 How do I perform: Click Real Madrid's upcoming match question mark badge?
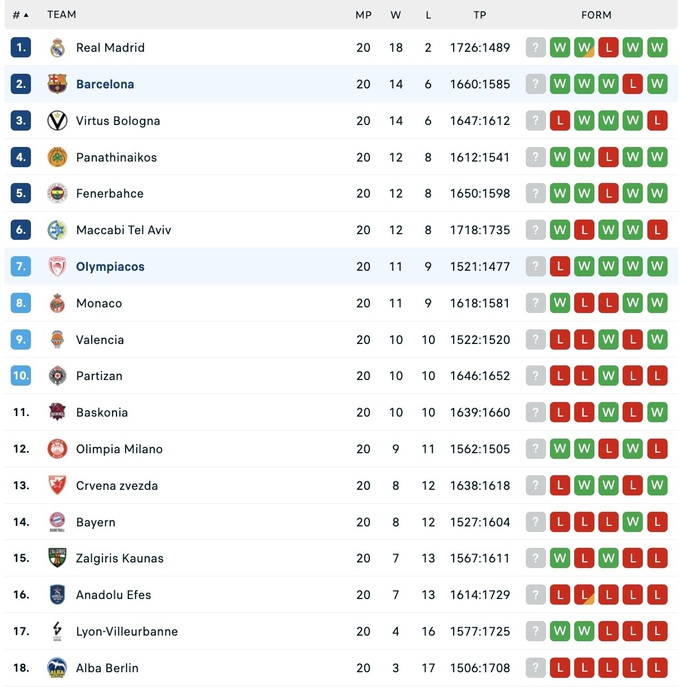pos(536,48)
